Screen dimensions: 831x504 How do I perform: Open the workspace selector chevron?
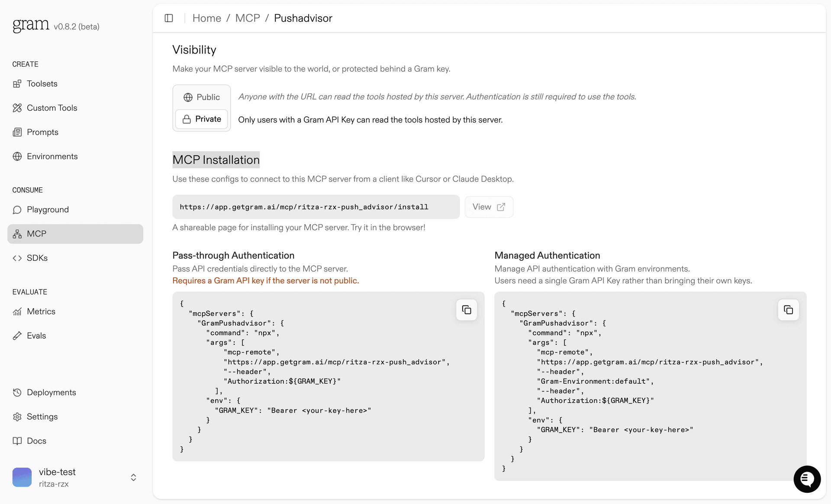coord(133,477)
